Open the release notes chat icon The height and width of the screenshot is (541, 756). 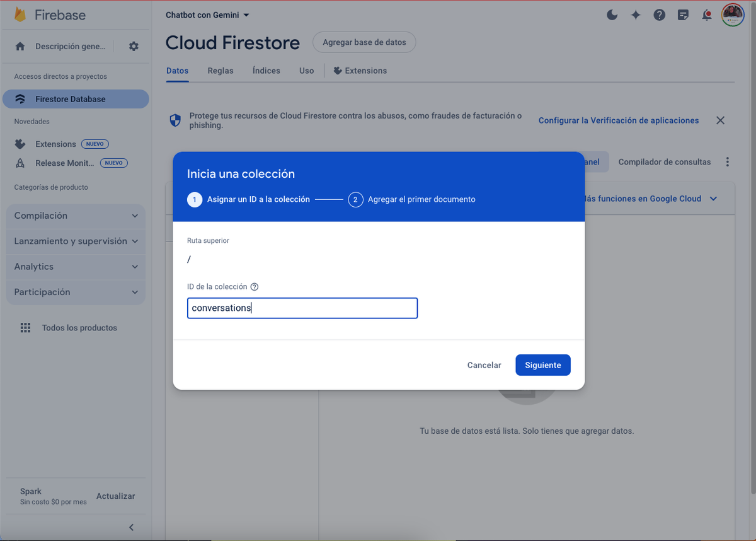683,15
